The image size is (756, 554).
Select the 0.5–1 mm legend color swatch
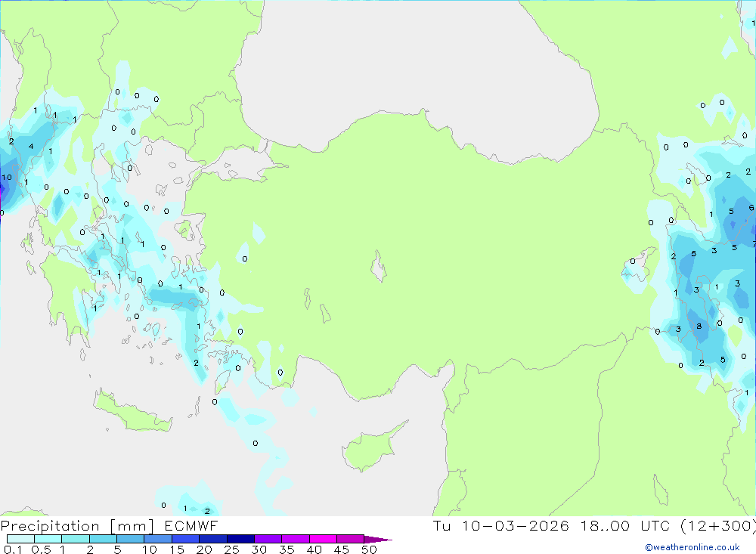pyautogui.click(x=48, y=539)
